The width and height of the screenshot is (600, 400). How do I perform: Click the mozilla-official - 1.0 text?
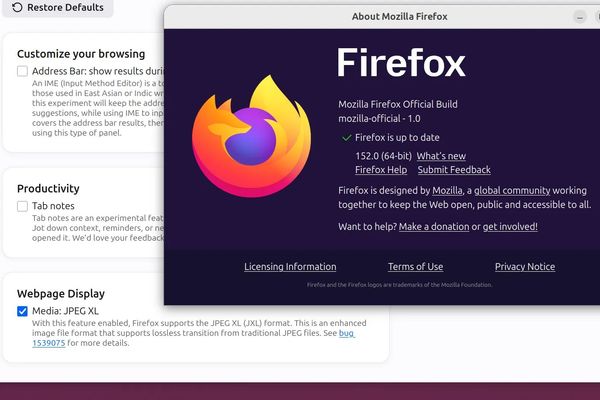379,119
